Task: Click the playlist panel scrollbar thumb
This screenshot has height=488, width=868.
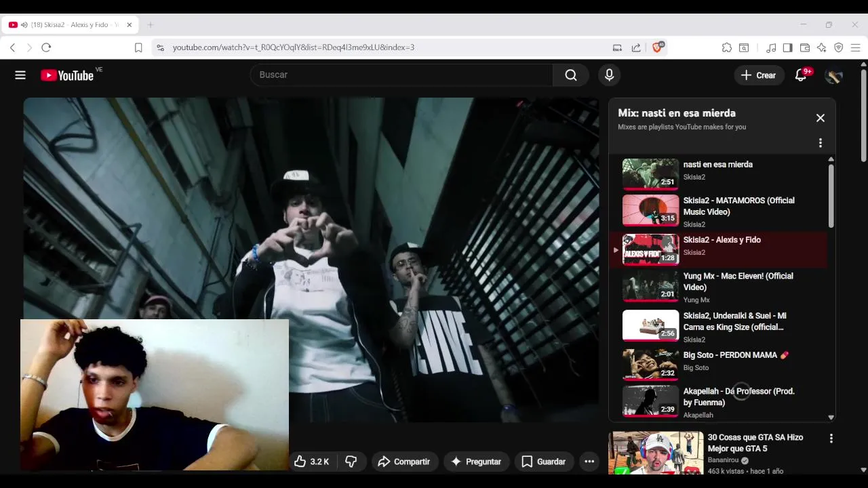Action: point(831,195)
